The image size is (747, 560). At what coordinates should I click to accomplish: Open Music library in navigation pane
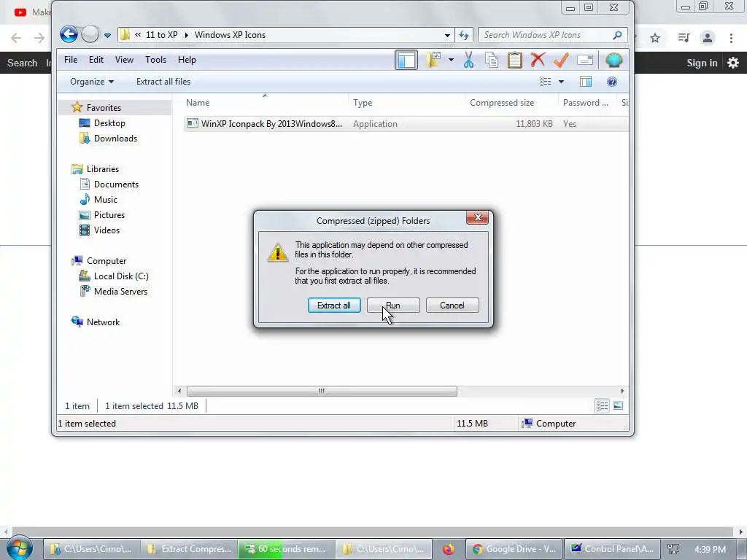pyautogui.click(x=105, y=200)
